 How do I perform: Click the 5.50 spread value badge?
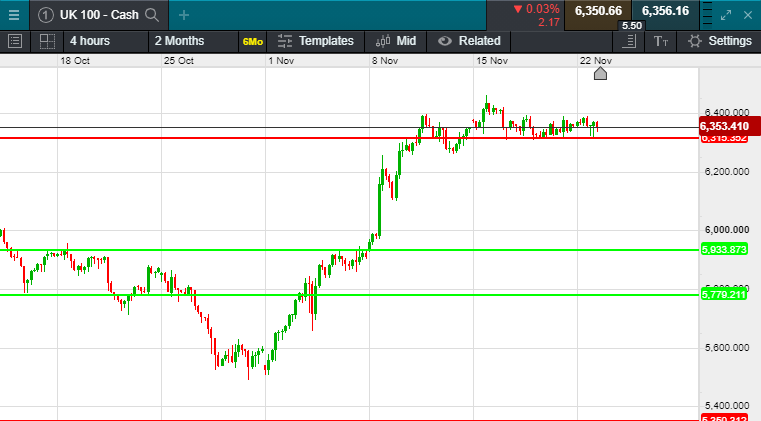(631, 26)
